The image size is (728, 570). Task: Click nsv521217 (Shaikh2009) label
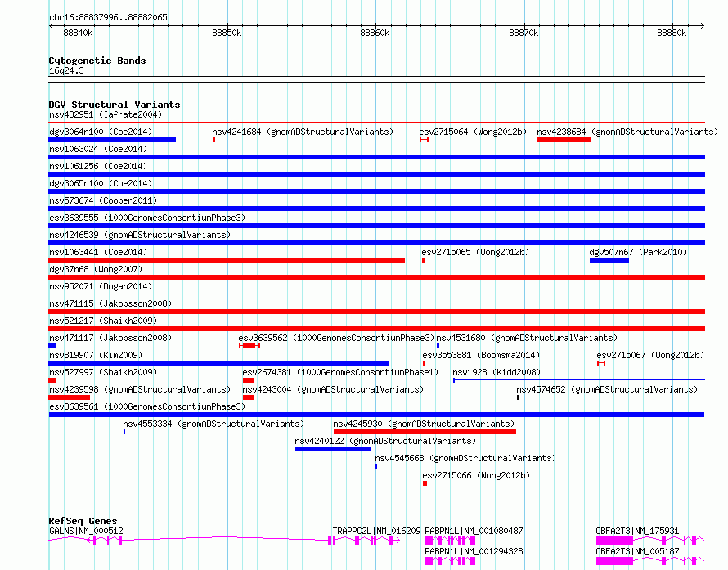point(103,321)
